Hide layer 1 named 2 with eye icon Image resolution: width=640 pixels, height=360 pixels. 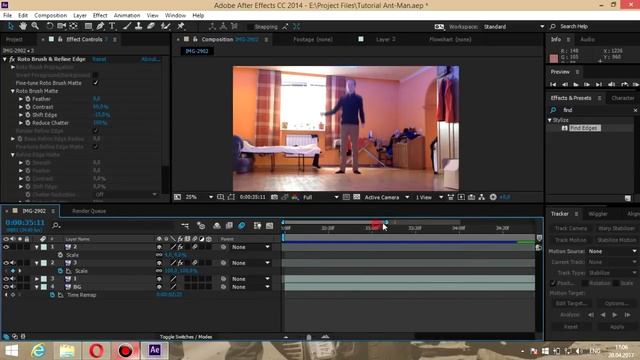pos(6,247)
